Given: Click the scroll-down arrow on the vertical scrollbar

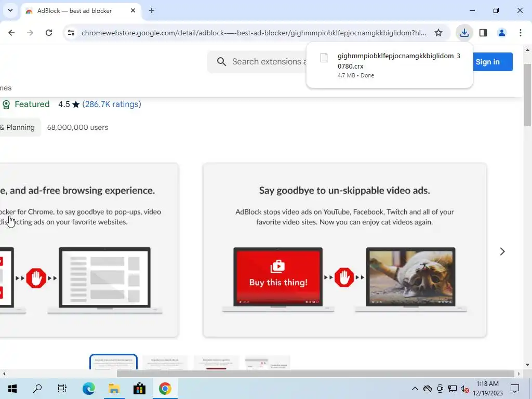Looking at the screenshot, I should pos(527,364).
